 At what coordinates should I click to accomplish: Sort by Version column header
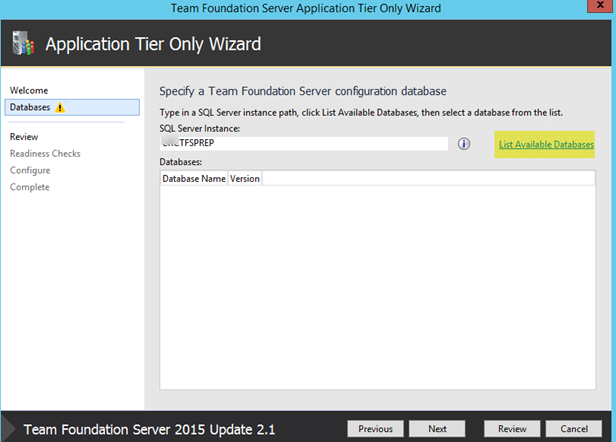(245, 179)
